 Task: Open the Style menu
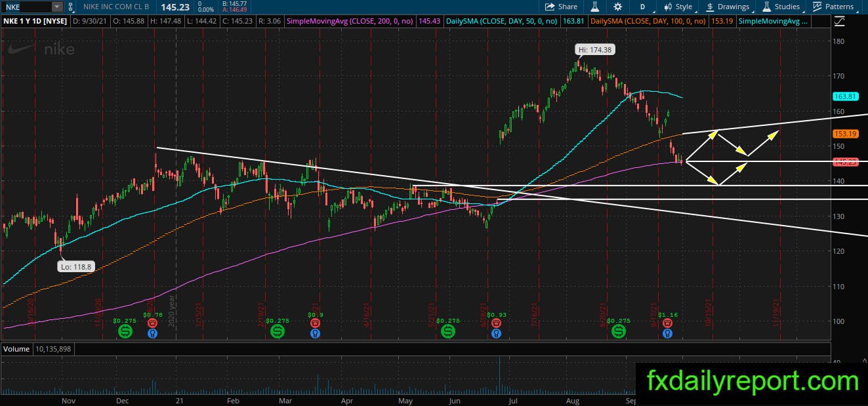pos(678,7)
